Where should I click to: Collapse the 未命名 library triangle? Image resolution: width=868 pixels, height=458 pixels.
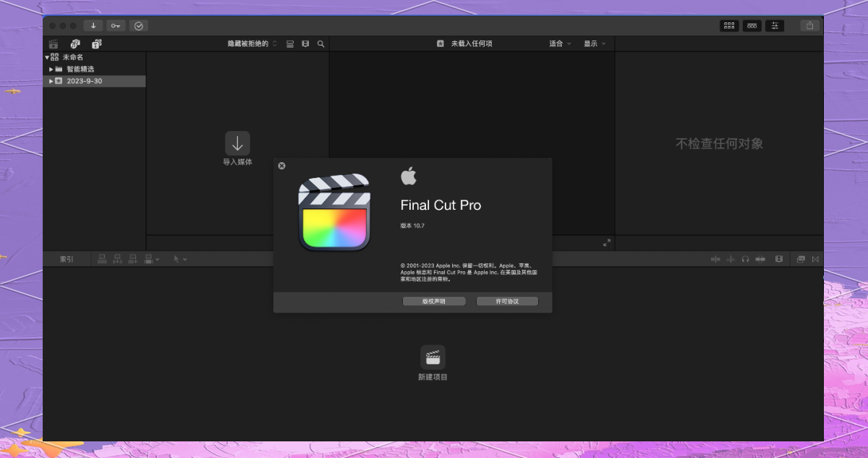[x=47, y=57]
